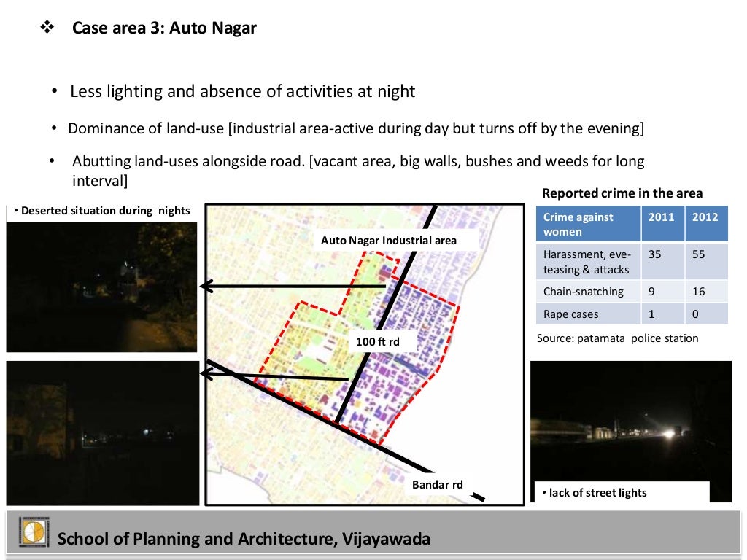Click 'Auto Nagar Industrial area' map label
The image size is (747, 560).
388,241
